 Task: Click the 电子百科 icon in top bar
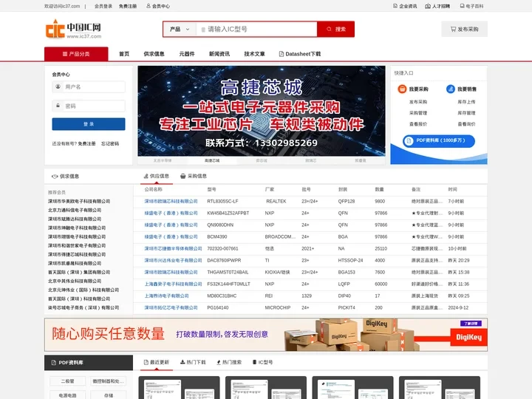(462, 6)
